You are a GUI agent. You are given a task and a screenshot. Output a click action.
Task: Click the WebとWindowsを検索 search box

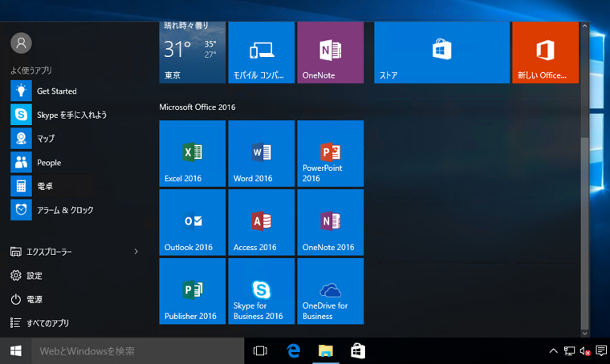[x=138, y=351]
